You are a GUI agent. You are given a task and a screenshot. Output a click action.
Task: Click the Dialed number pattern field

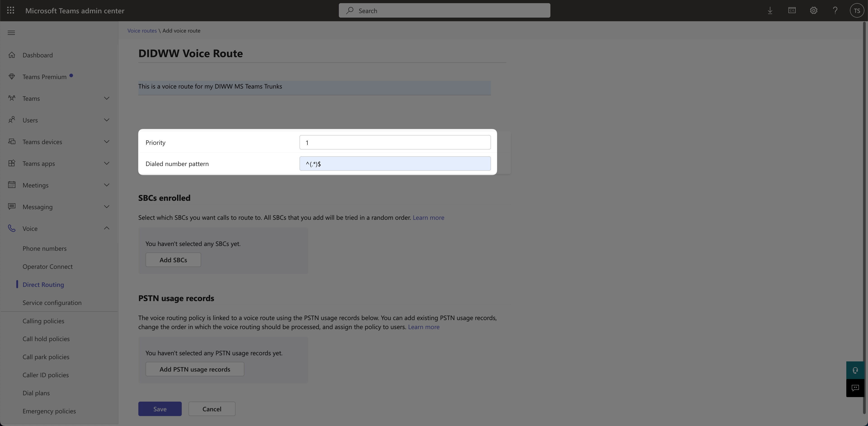point(395,164)
